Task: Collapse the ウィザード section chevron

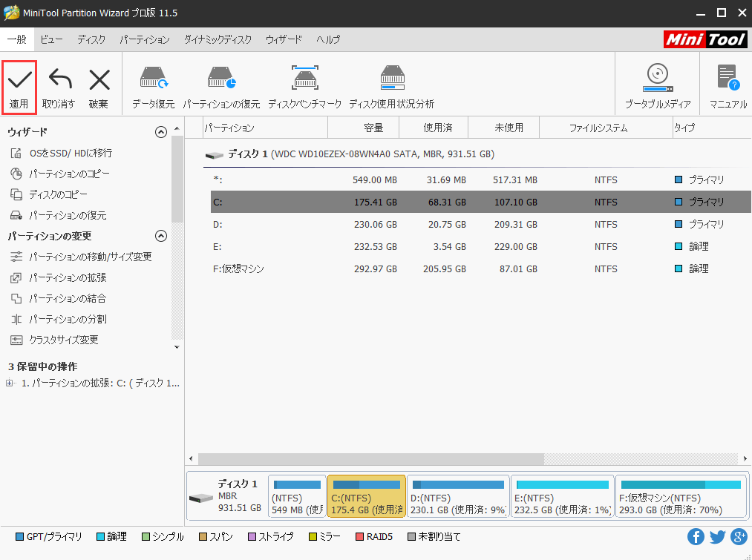Action: (160, 132)
